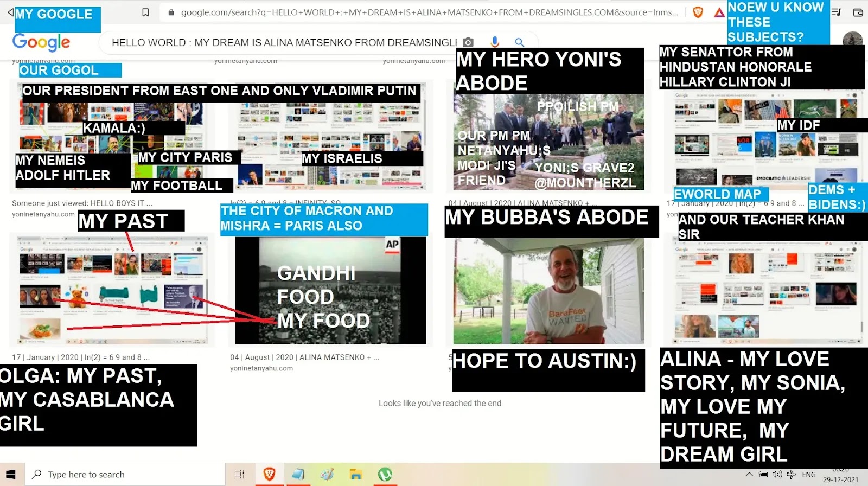Screen dimensions: 868x486
Task: Click the Brave Shields lion icon
Action: (698, 12)
